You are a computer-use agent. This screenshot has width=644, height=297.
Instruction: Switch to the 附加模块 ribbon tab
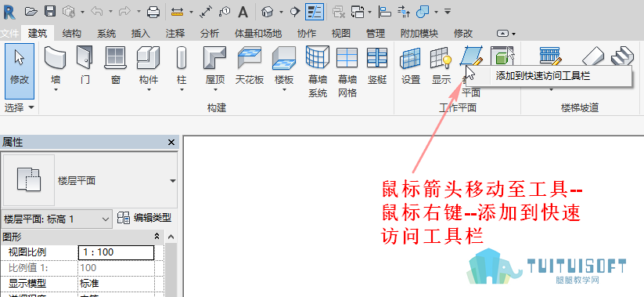[x=419, y=34]
